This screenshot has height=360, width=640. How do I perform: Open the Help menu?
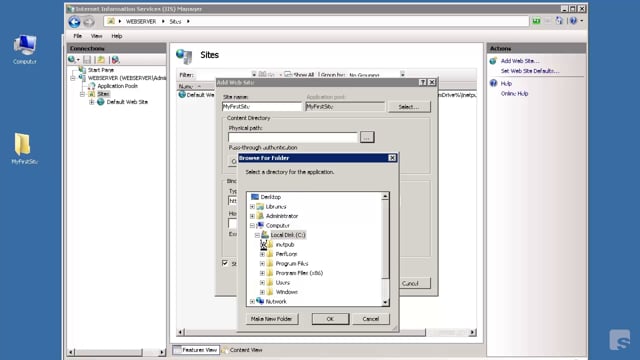tap(117, 36)
